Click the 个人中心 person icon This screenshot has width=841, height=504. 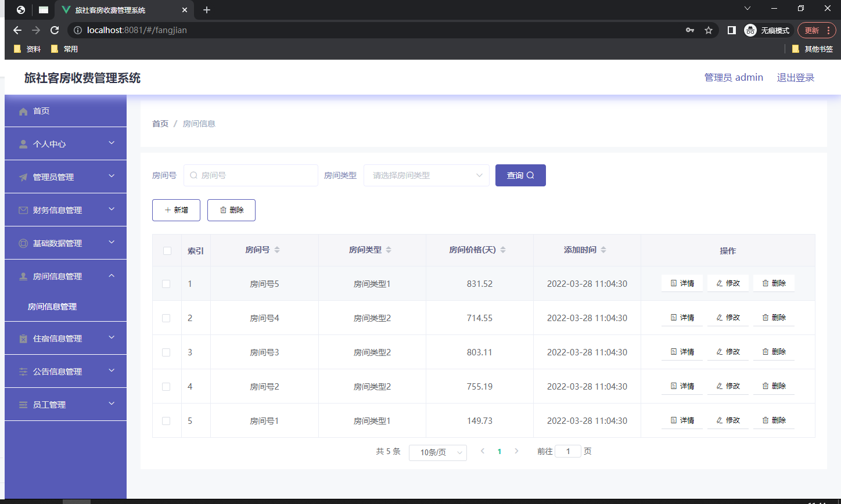click(x=23, y=143)
